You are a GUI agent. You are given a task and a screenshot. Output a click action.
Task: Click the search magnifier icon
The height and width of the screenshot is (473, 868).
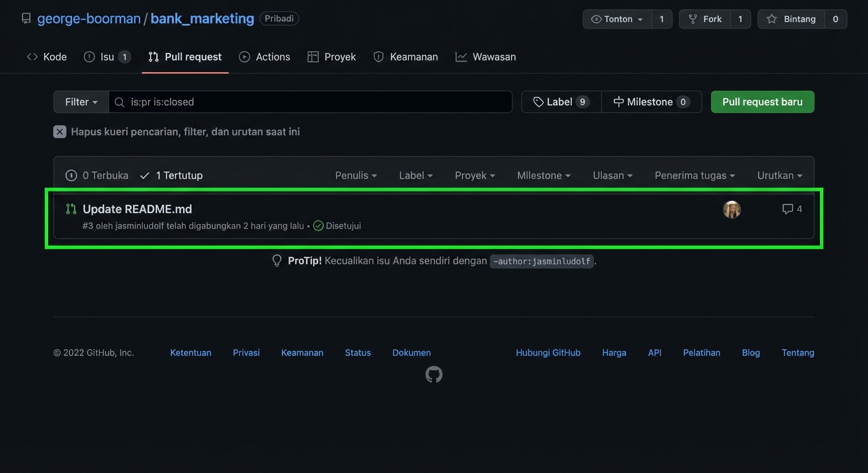[120, 102]
